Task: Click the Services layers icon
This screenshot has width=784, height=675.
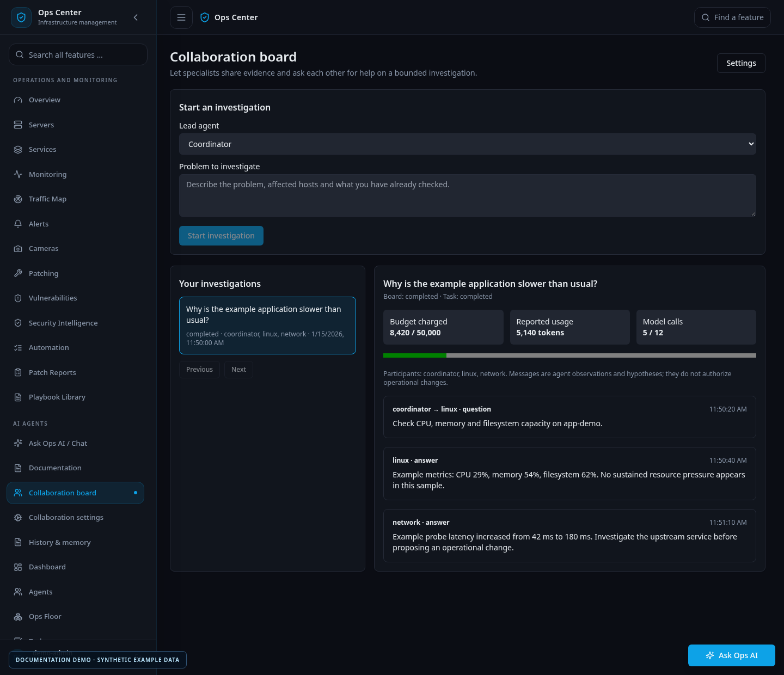Action: tap(18, 150)
